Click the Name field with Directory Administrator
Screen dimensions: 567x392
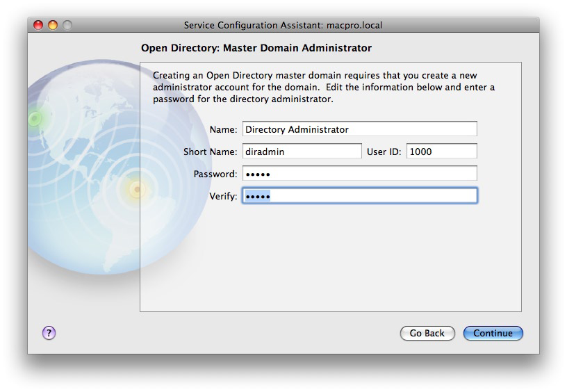point(360,129)
